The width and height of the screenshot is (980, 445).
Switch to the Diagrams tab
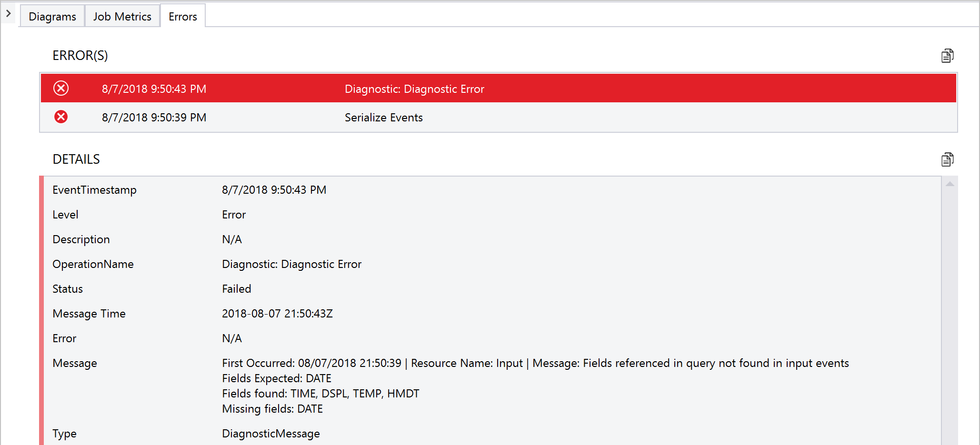[52, 16]
